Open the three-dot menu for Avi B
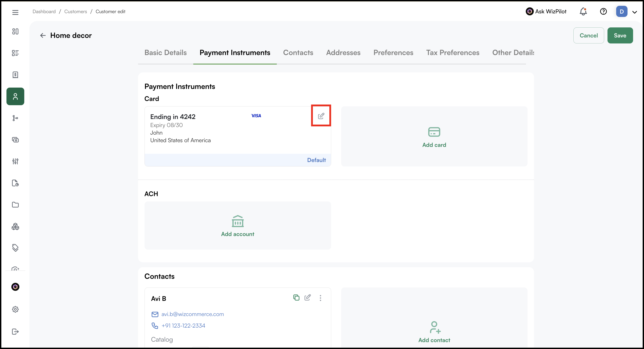This screenshot has height=349, width=644. coord(320,298)
